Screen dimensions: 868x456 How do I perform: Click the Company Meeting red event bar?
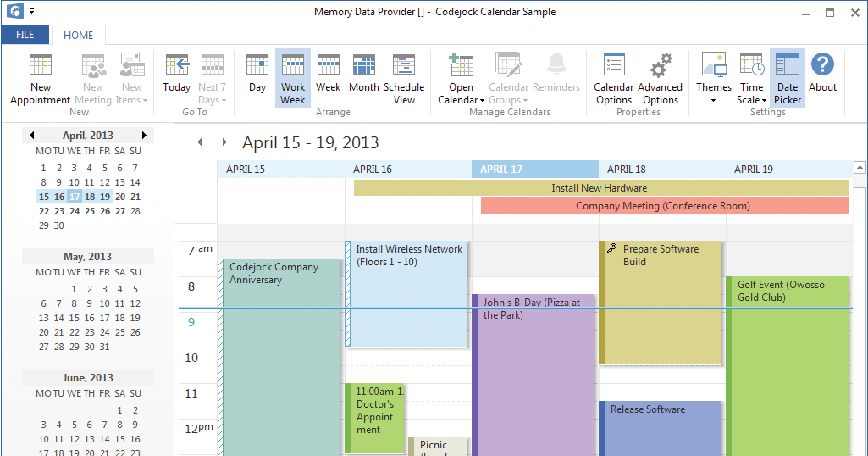click(x=665, y=206)
